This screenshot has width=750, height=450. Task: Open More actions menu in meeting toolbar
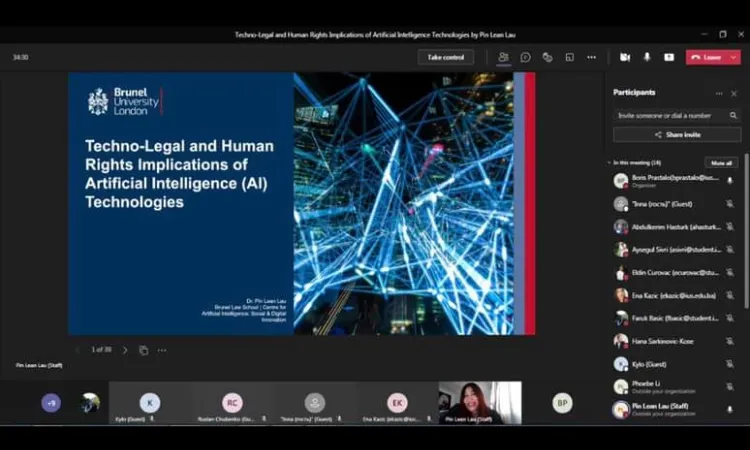pos(591,57)
